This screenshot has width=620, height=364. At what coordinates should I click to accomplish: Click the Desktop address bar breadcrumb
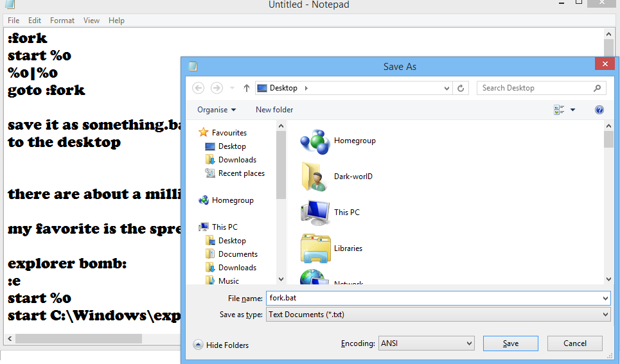pyautogui.click(x=283, y=88)
